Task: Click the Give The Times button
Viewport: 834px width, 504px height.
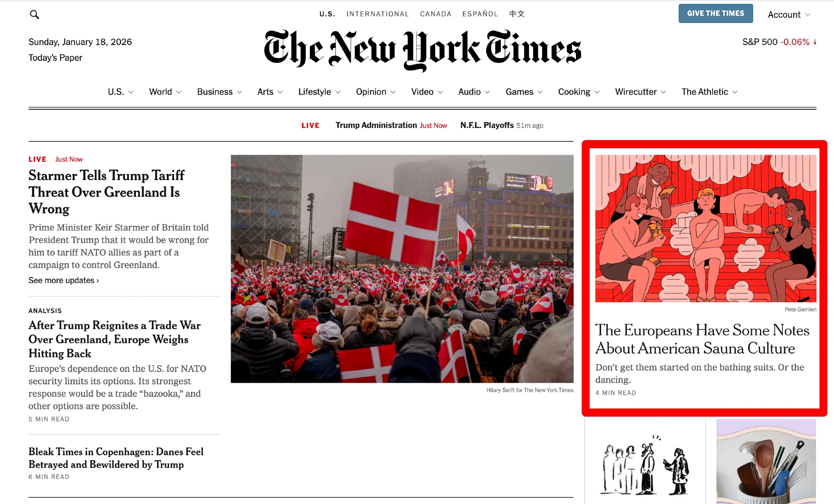Action: 716,13
